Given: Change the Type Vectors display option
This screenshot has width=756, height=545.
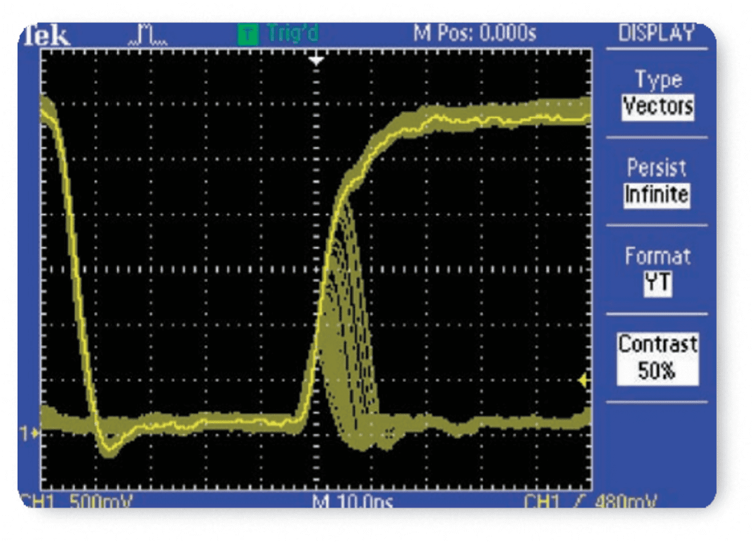Looking at the screenshot, I should 657,94.
